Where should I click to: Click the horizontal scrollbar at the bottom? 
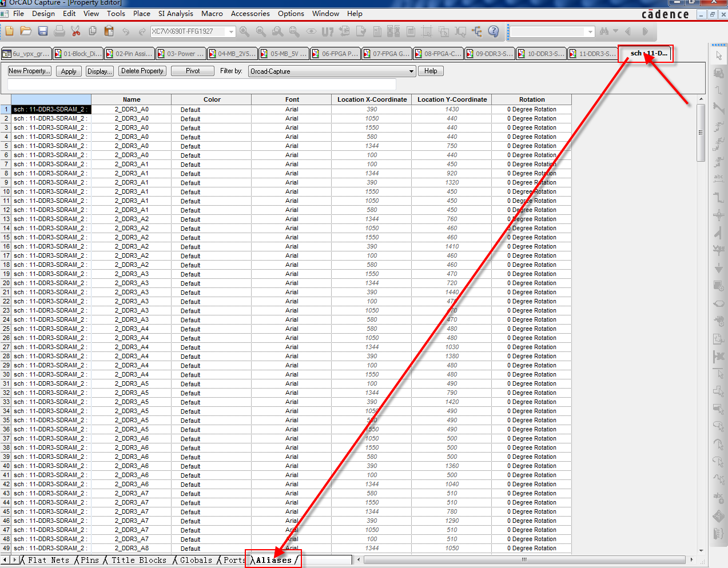pyautogui.click(x=524, y=560)
